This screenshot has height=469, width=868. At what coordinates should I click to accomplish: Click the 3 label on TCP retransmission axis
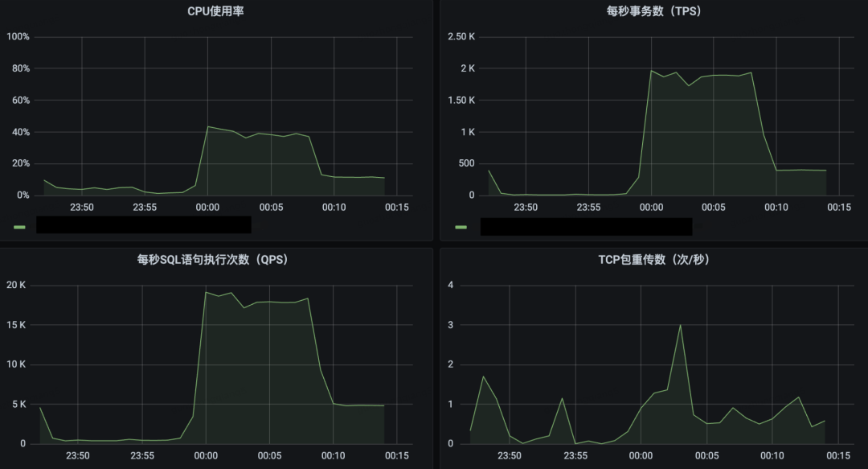tap(451, 325)
